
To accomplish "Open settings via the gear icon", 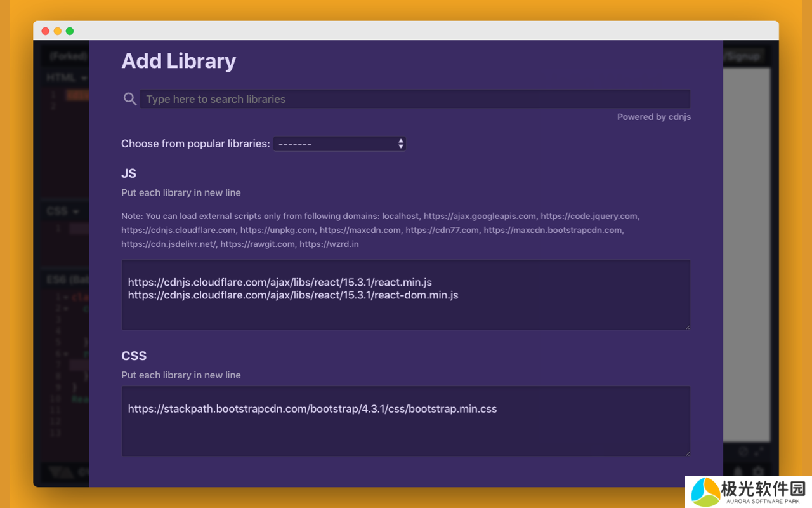I will pyautogui.click(x=758, y=472).
